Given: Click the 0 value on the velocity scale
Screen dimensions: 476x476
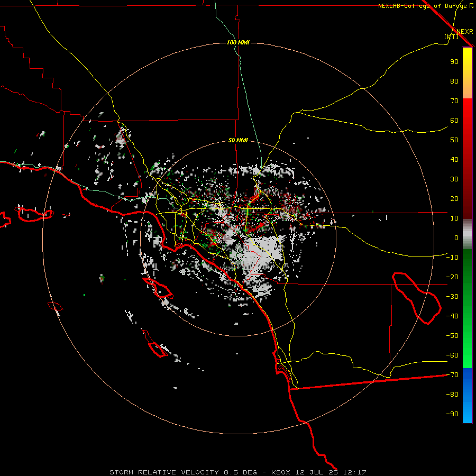Looking at the screenshot, I should 456,238.
